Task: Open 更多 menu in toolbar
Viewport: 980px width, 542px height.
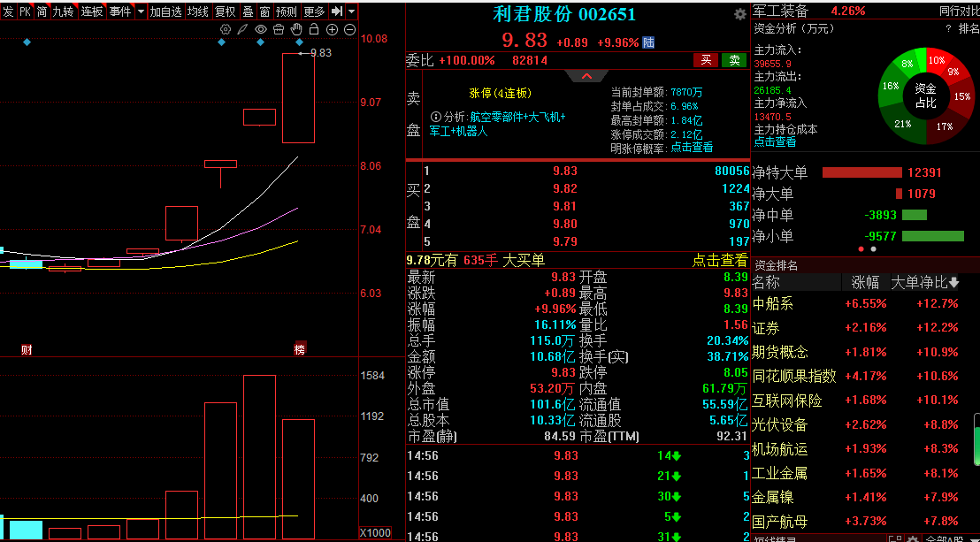Action: point(314,11)
